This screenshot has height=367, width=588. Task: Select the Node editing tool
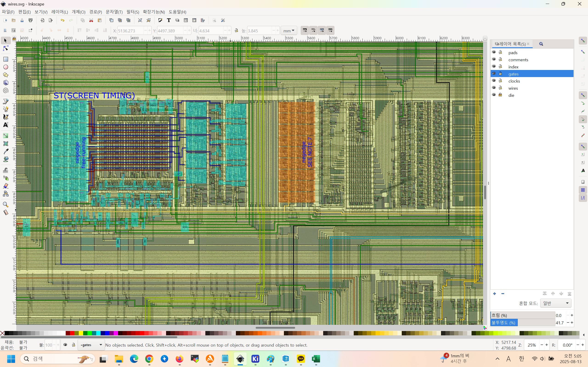tap(6, 49)
